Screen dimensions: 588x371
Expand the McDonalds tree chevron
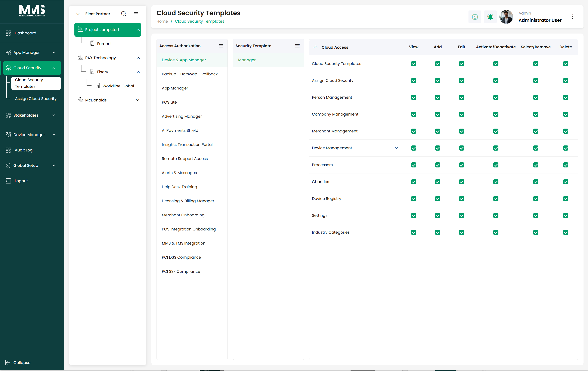pyautogui.click(x=137, y=100)
